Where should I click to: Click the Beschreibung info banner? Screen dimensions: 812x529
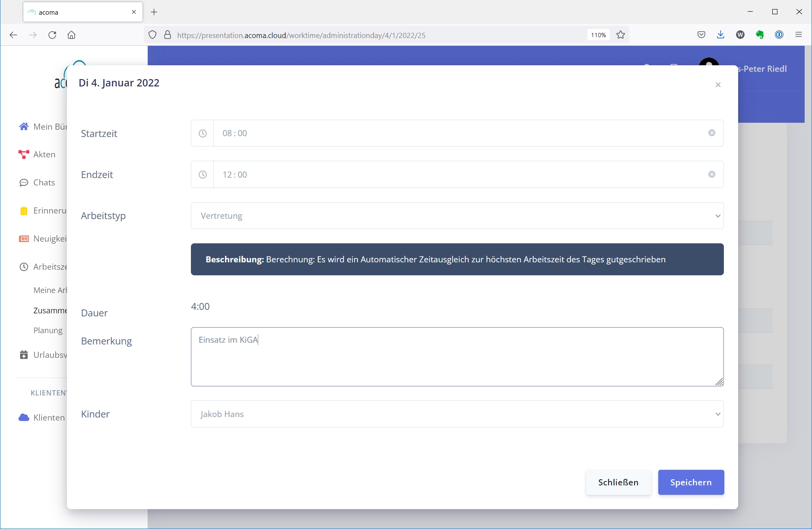457,259
